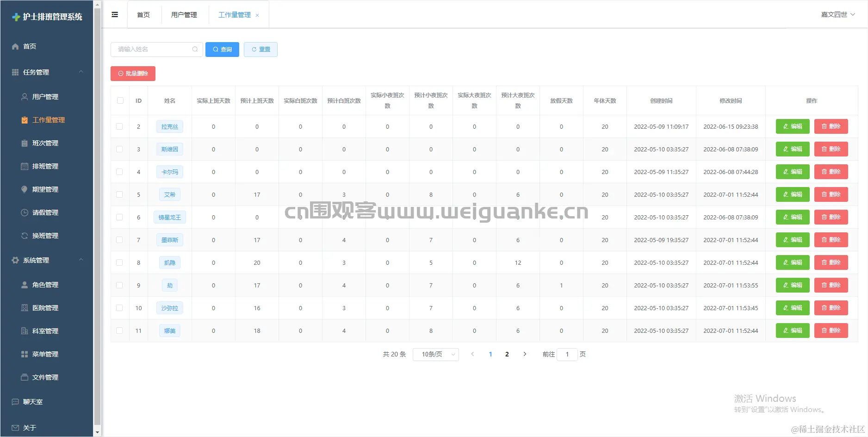The image size is (868, 437).
Task: Check the row for 墨菲斯
Action: coord(119,240)
